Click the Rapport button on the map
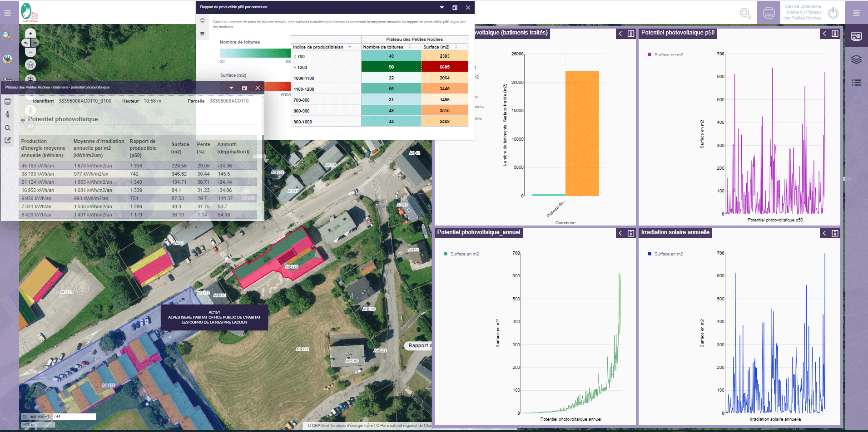The image size is (868, 432). pyautogui.click(x=418, y=346)
